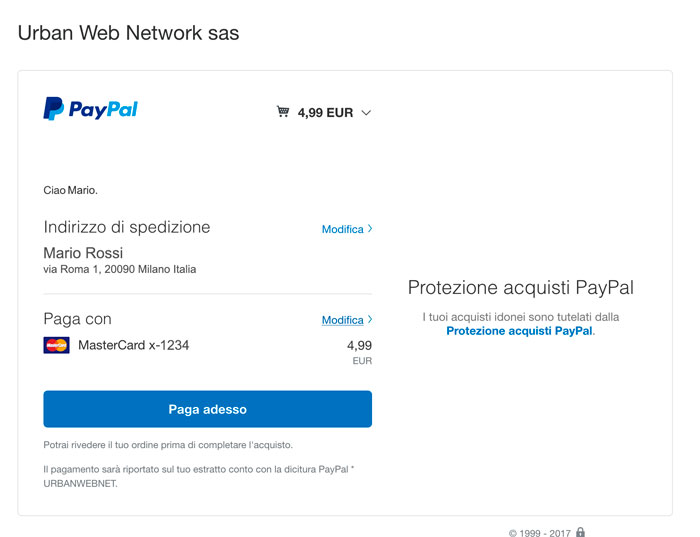Click the 4,99 EUR cart total
This screenshot has height=537, width=700.
(x=325, y=112)
